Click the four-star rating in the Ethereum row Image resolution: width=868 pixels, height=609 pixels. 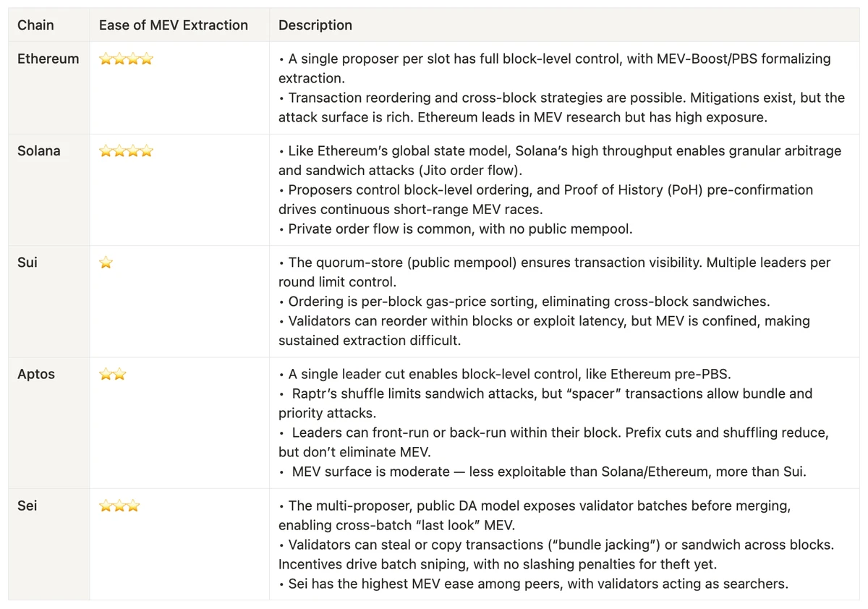click(x=126, y=59)
